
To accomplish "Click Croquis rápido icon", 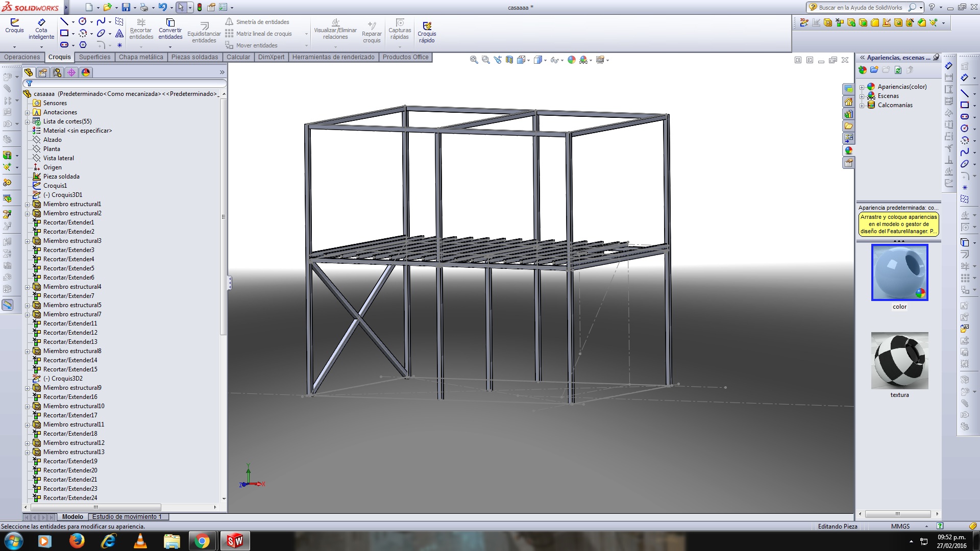I will click(427, 26).
